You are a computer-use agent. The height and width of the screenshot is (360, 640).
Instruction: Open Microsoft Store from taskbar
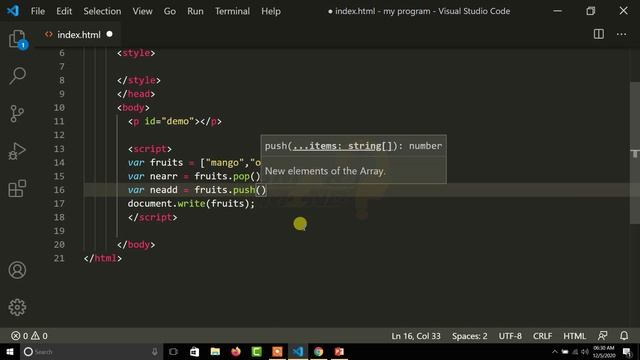click(x=194, y=351)
